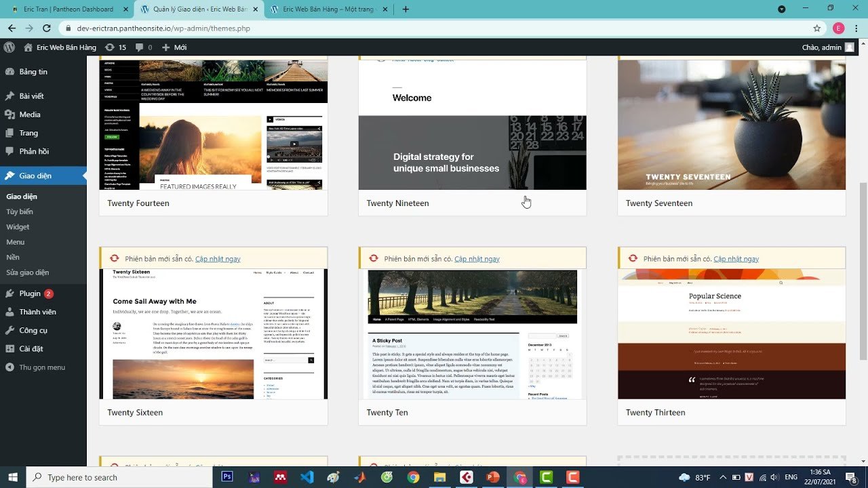The width and height of the screenshot is (868, 488).
Task: Open Visual Studio Code from taskbar
Action: click(307, 477)
